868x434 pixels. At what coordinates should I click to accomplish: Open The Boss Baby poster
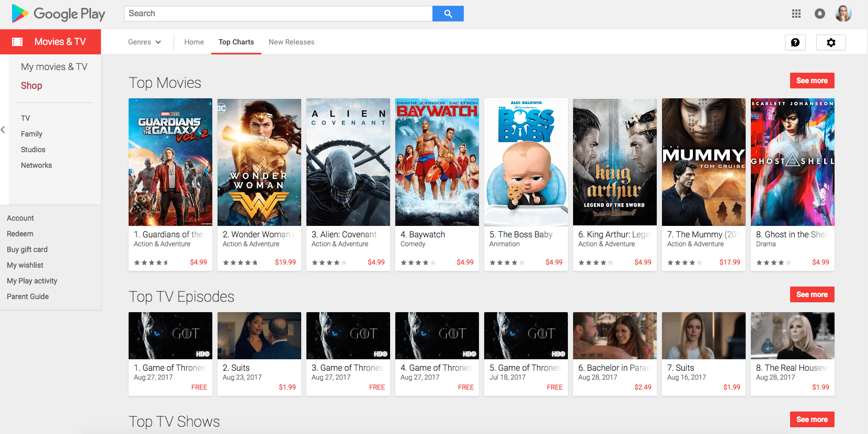526,162
